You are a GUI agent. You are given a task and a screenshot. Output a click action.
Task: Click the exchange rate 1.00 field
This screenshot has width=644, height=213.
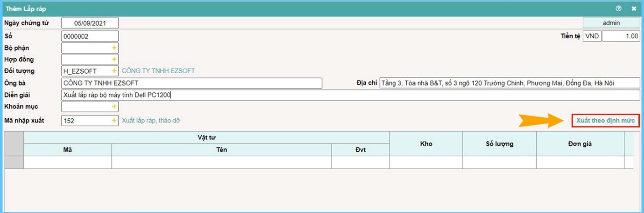pyautogui.click(x=621, y=36)
